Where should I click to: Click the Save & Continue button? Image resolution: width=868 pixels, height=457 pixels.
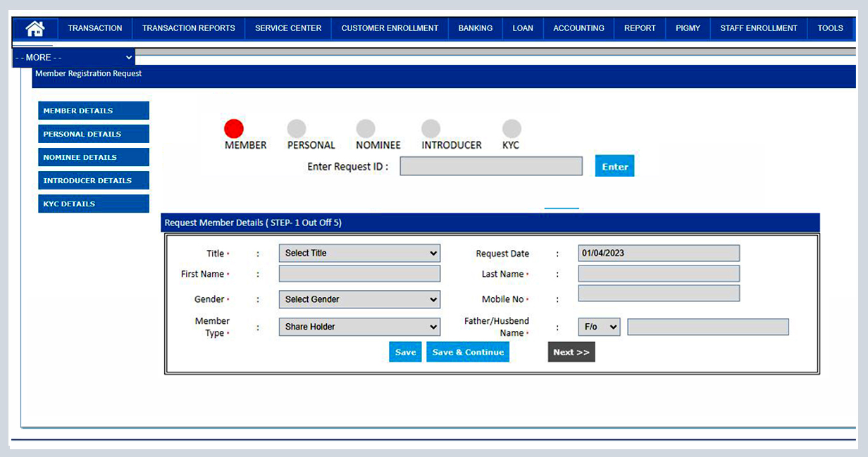click(x=467, y=351)
